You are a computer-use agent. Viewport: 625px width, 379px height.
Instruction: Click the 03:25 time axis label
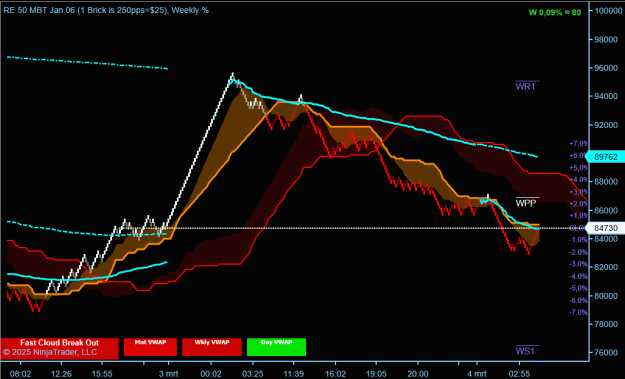coord(253,374)
